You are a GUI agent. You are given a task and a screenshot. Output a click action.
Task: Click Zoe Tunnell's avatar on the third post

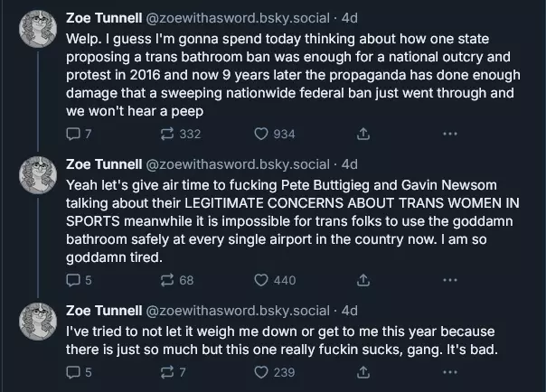click(x=39, y=322)
